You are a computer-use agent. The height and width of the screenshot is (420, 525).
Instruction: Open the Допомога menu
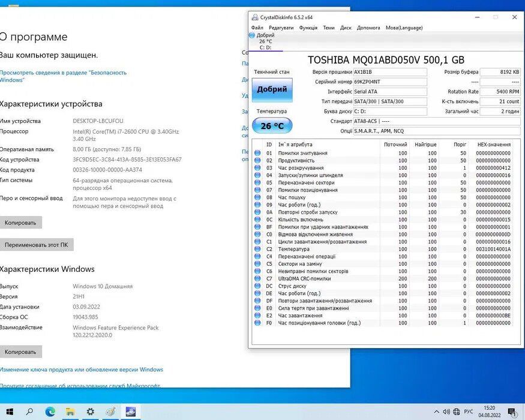pos(368,28)
